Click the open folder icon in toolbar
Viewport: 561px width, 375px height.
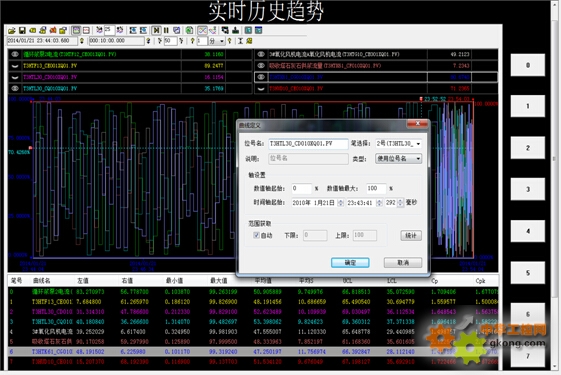tap(11, 31)
